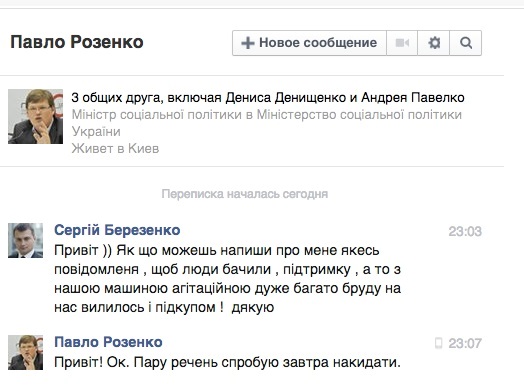Screen dimensions: 524x388
Task: Click the Живет в Киев location text
Action: click(x=115, y=148)
